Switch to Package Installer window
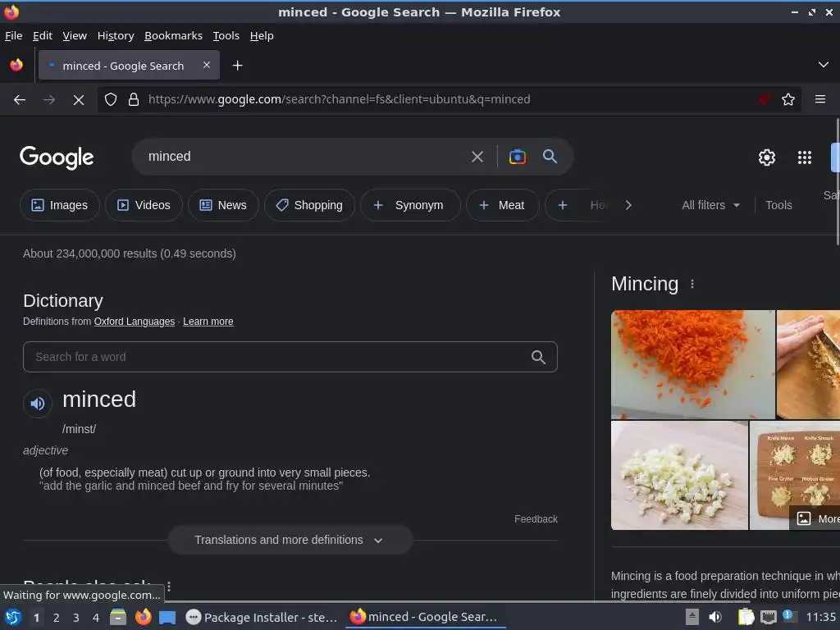Viewport: 840px width, 630px height. tap(262, 618)
